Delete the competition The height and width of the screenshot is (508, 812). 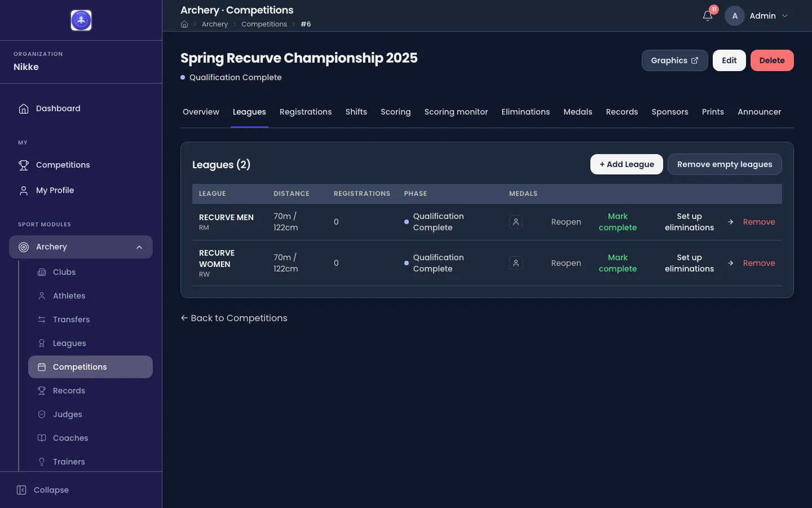(772, 60)
